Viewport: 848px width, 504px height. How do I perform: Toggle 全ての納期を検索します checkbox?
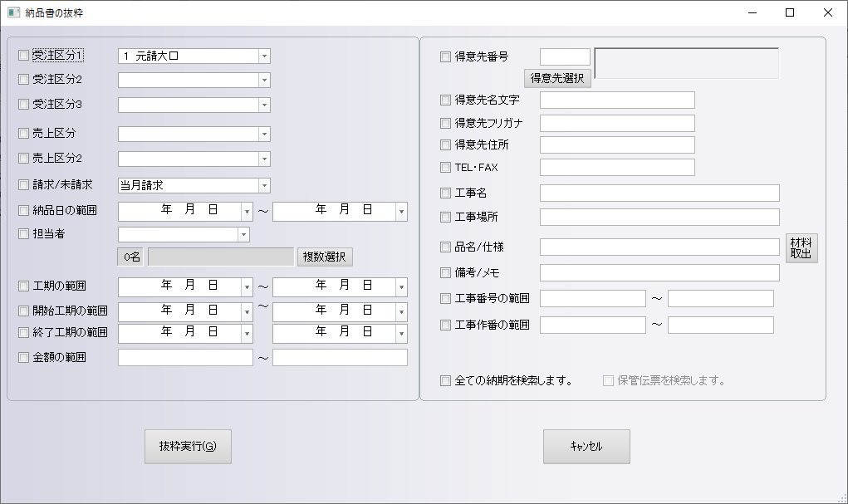pyautogui.click(x=446, y=381)
